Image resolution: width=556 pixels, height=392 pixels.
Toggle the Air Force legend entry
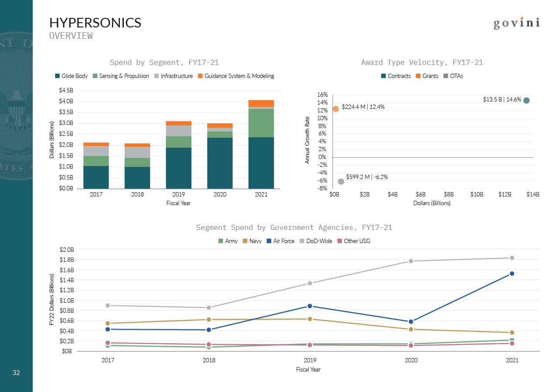[280, 241]
